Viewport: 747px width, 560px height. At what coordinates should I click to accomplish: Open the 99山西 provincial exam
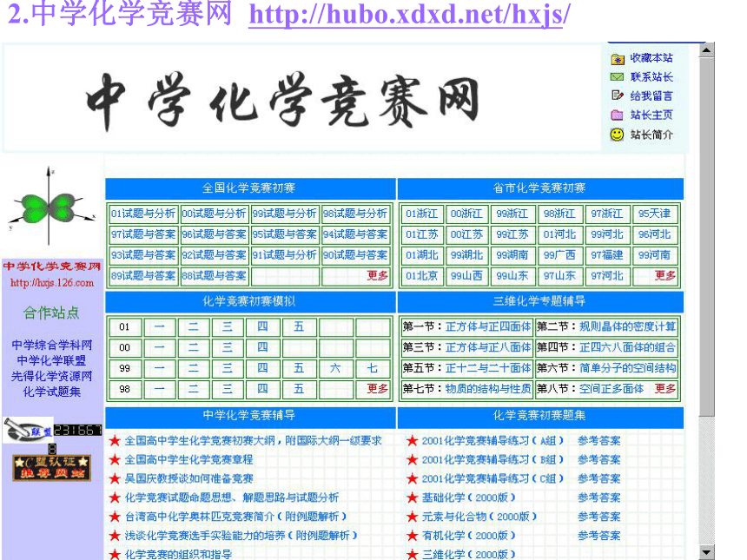point(467,276)
